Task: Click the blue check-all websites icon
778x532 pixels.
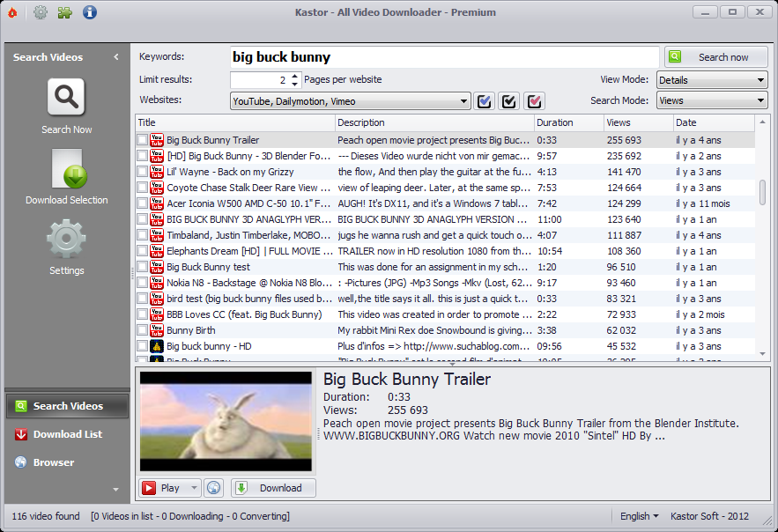Action: coord(484,101)
